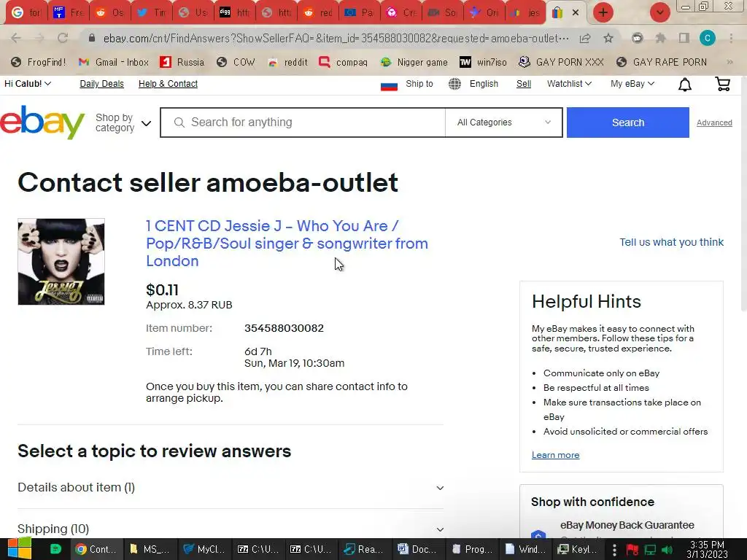This screenshot has height=560, width=747.
Task: Show hidden tray icons via dots
Action: [614, 550]
